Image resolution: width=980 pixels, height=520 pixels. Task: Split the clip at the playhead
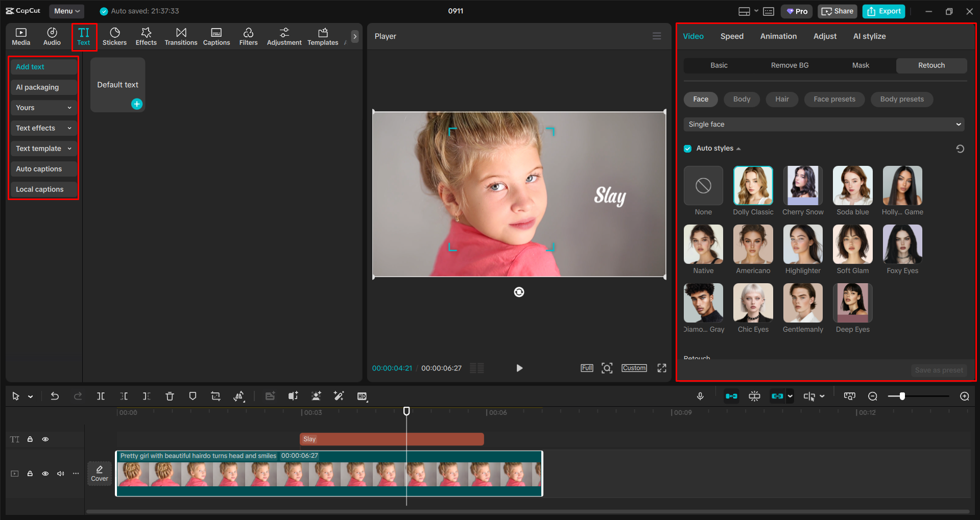(101, 396)
